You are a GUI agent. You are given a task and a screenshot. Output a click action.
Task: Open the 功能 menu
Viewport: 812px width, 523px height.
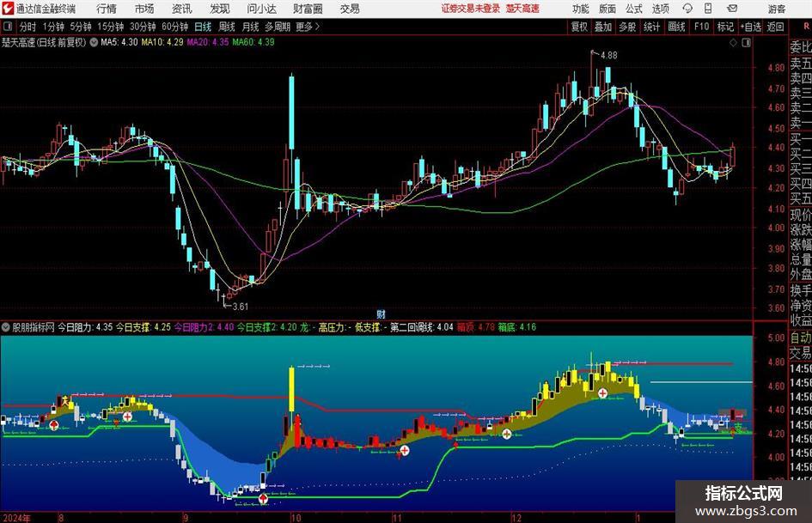581,9
